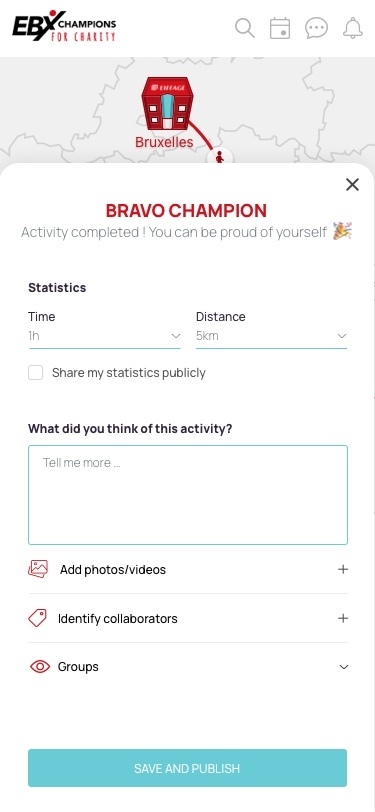
Task: Open the calendar icon in header
Action: point(280,28)
